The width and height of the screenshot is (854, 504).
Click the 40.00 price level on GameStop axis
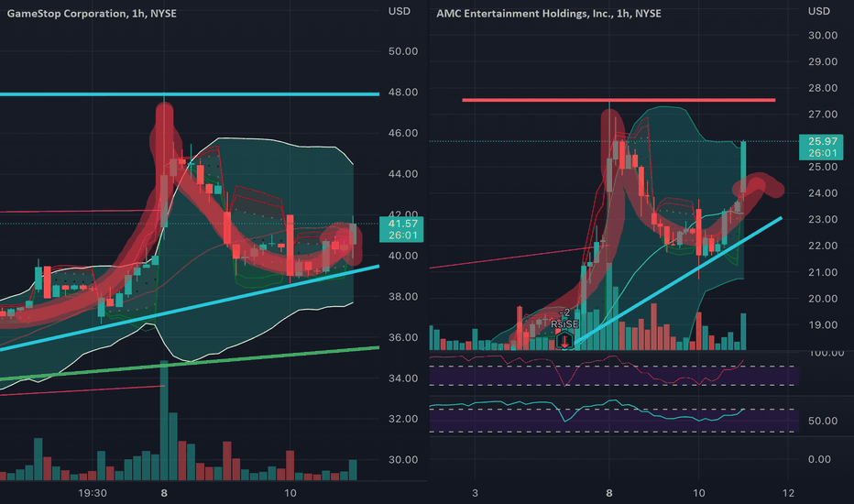click(403, 256)
